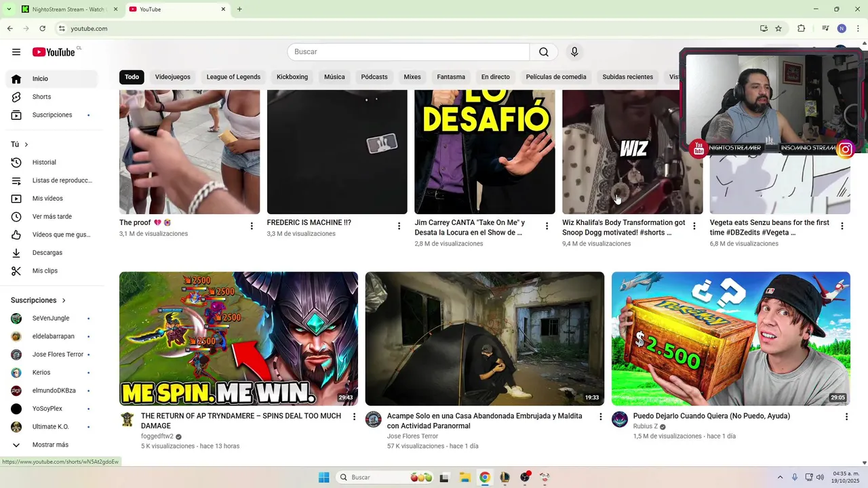Expand the Tú section

pyautogui.click(x=20, y=144)
